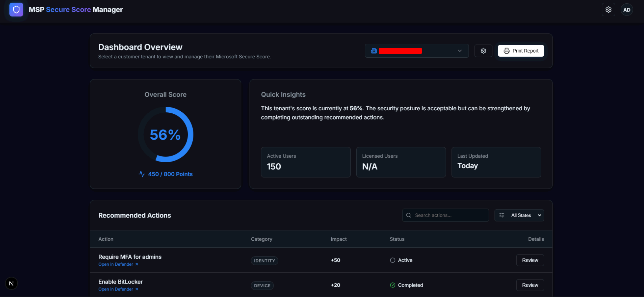The width and height of the screenshot is (644, 297).
Task: Click the +50 impact value
Action: click(335, 260)
